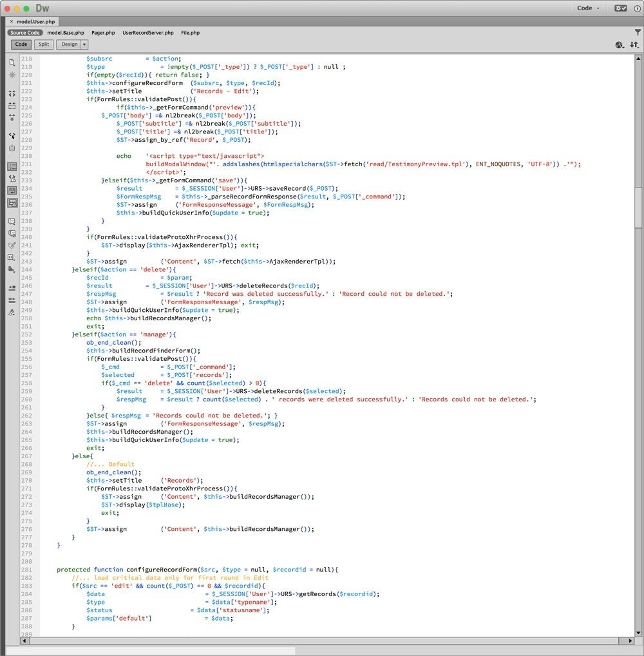
Task: Click the Wrap Tag icon
Action: pyautogui.click(x=12, y=246)
